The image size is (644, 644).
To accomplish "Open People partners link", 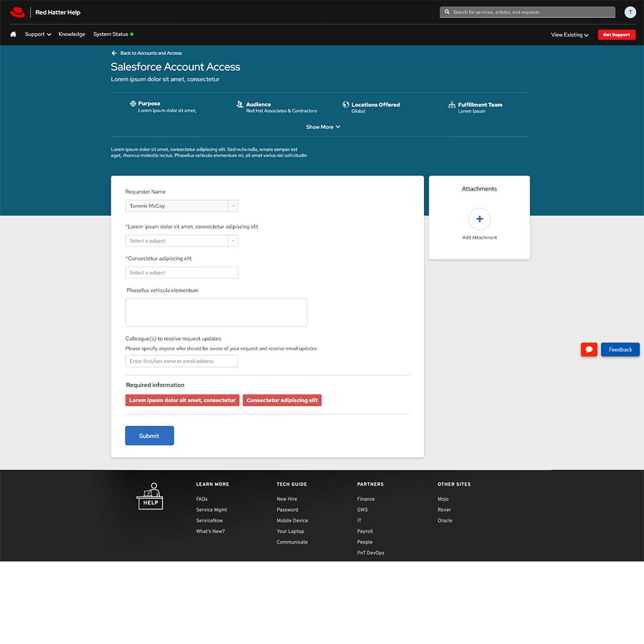I will 365,542.
